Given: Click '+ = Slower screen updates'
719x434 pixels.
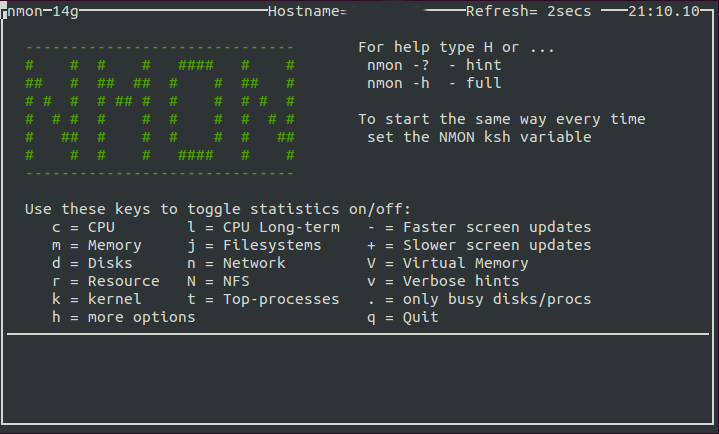Looking at the screenshot, I should click(479, 245).
